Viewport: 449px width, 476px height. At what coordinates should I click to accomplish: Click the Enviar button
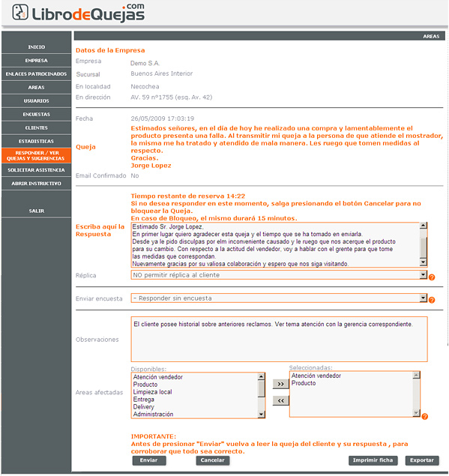pyautogui.click(x=149, y=460)
